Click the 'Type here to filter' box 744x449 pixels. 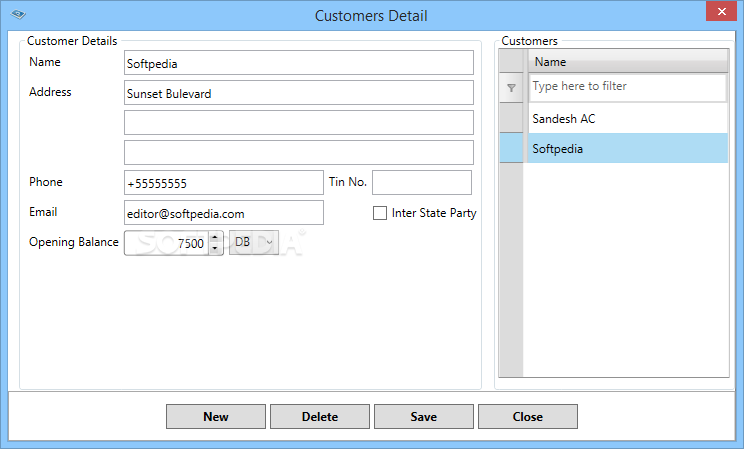click(x=627, y=87)
